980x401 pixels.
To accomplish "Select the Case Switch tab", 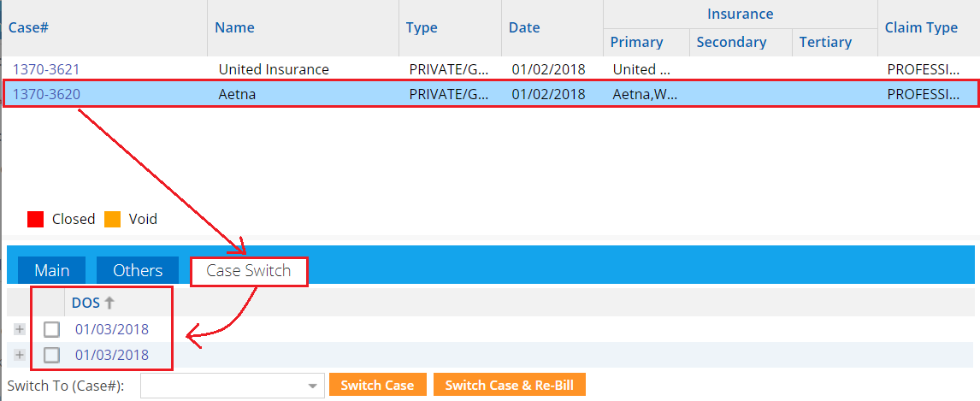I will pyautogui.click(x=248, y=271).
